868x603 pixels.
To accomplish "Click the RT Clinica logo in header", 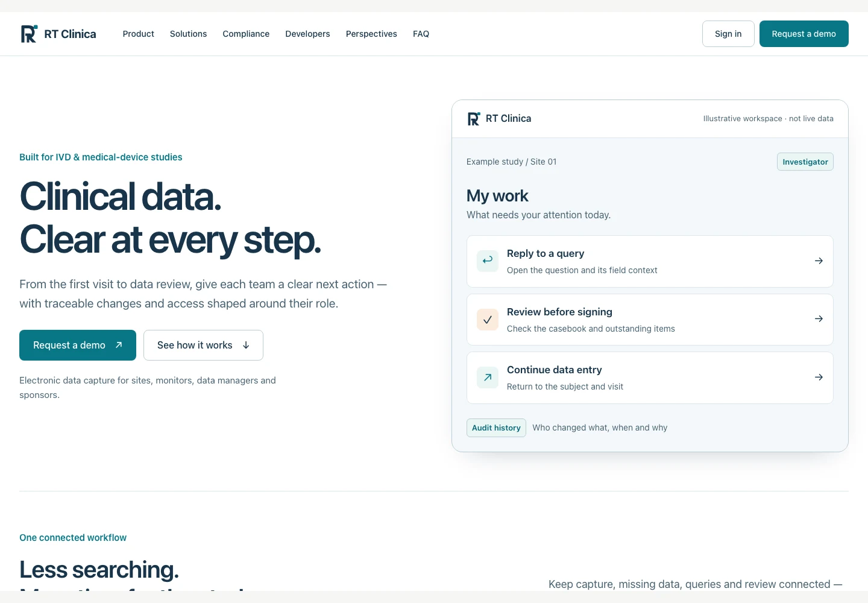I will pos(58,34).
